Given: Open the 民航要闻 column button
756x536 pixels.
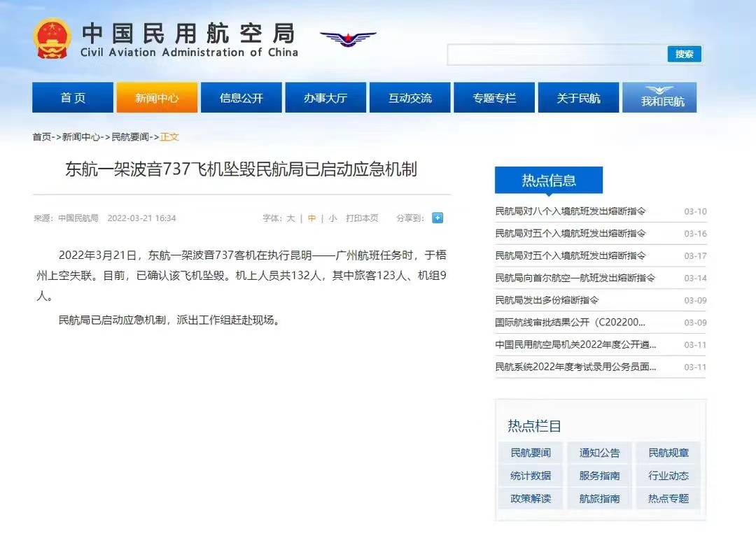Looking at the screenshot, I should [531, 453].
